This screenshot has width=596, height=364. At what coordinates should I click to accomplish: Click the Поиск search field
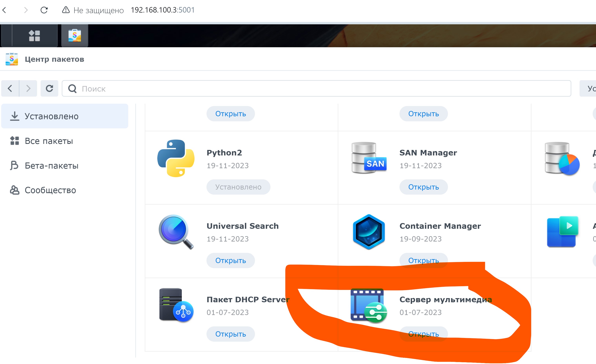tap(314, 89)
